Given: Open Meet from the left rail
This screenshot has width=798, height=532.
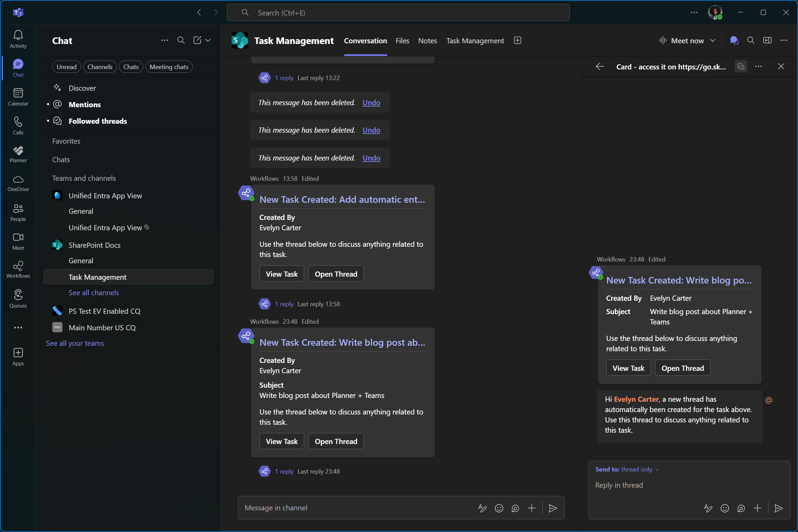Looking at the screenshot, I should (18, 242).
